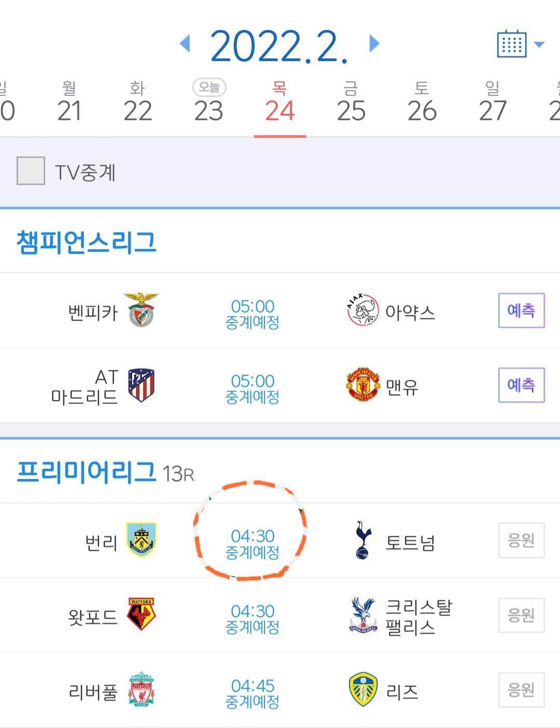Select Friday 25 date tab

(x=351, y=103)
